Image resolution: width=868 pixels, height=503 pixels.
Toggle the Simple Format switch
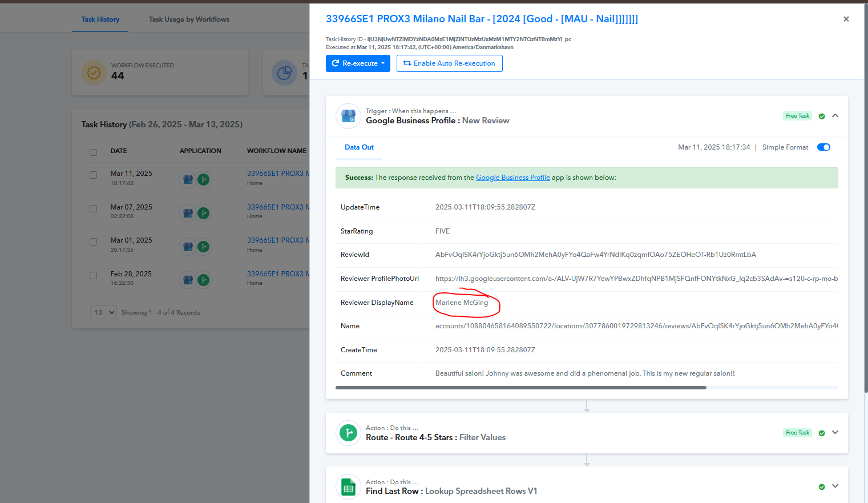[x=823, y=147]
